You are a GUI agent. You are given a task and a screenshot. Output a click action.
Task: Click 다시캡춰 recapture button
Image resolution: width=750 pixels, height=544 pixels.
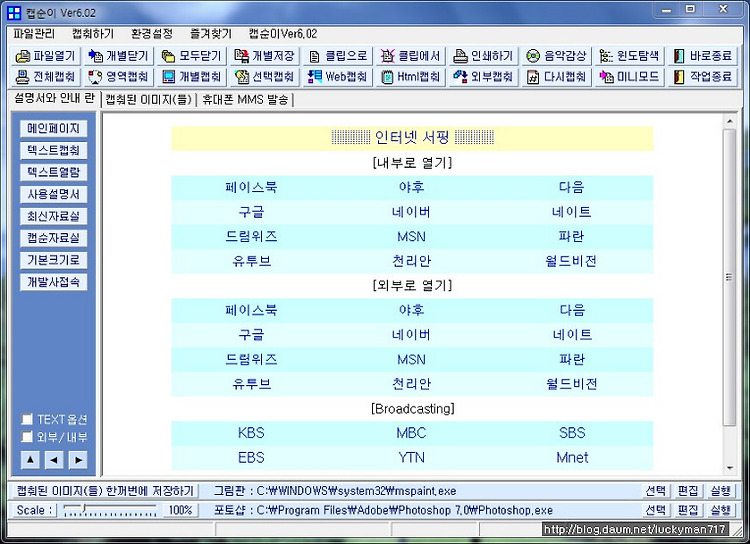click(556, 77)
